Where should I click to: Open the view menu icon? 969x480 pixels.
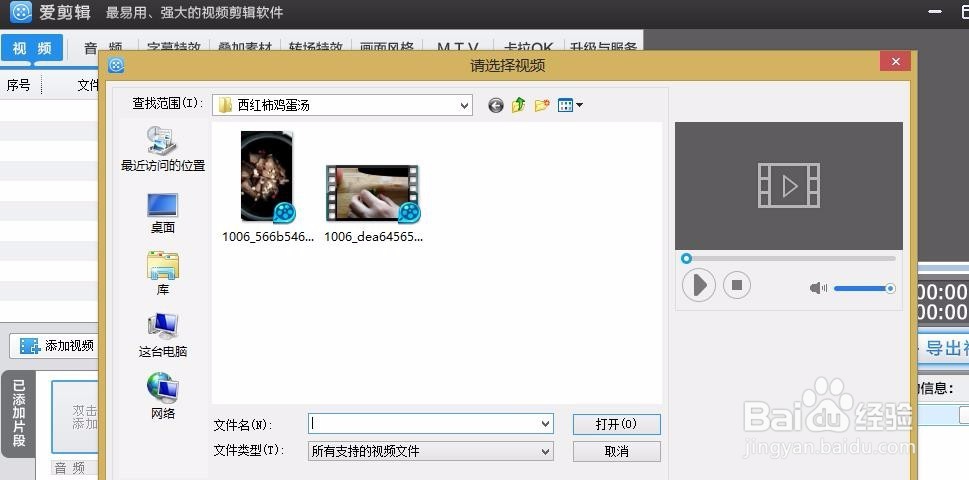coord(570,106)
